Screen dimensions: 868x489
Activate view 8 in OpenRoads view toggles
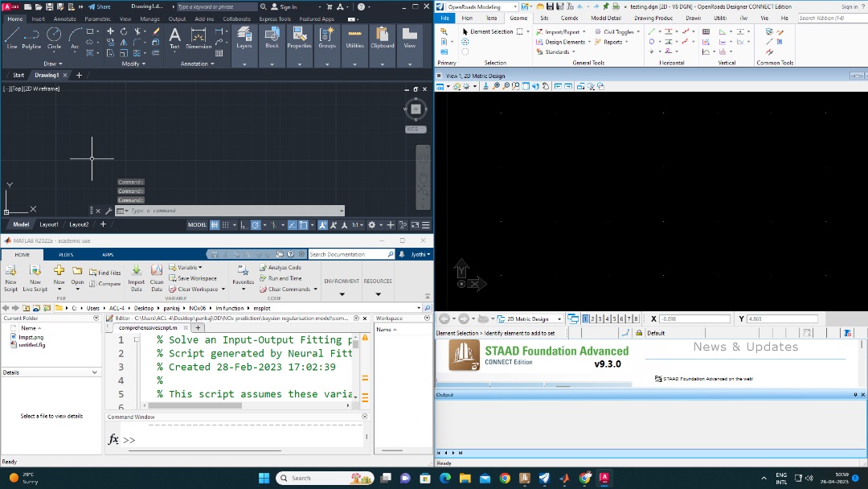(x=636, y=319)
